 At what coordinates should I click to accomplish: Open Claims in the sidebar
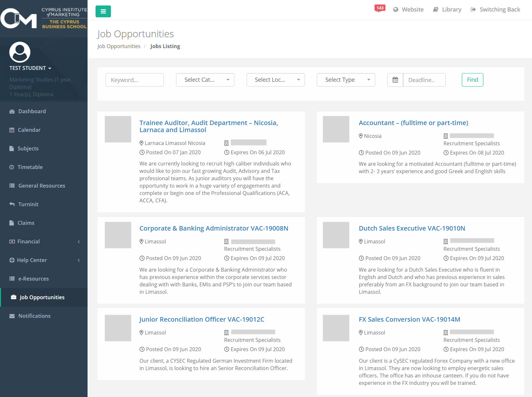pyautogui.click(x=44, y=223)
